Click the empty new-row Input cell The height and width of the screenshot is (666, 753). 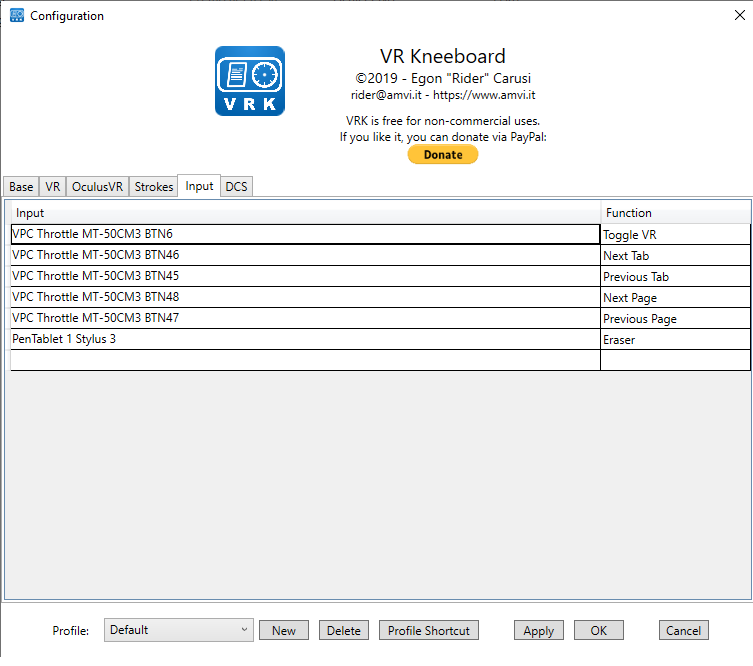tap(305, 360)
